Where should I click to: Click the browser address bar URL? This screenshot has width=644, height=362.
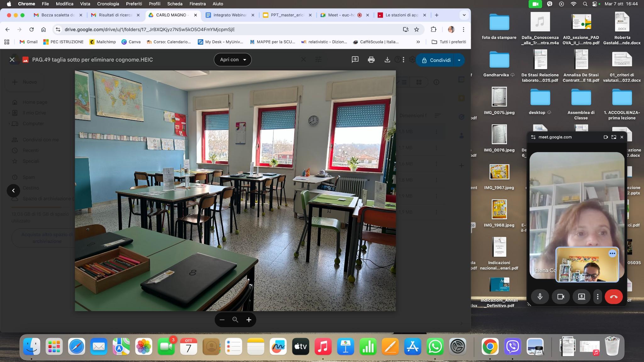click(150, 30)
